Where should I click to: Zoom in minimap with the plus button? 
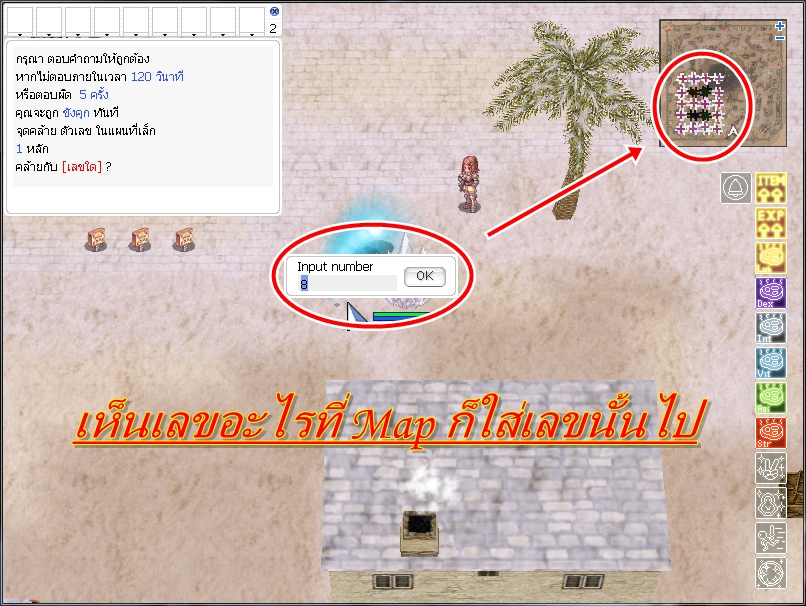click(x=780, y=26)
